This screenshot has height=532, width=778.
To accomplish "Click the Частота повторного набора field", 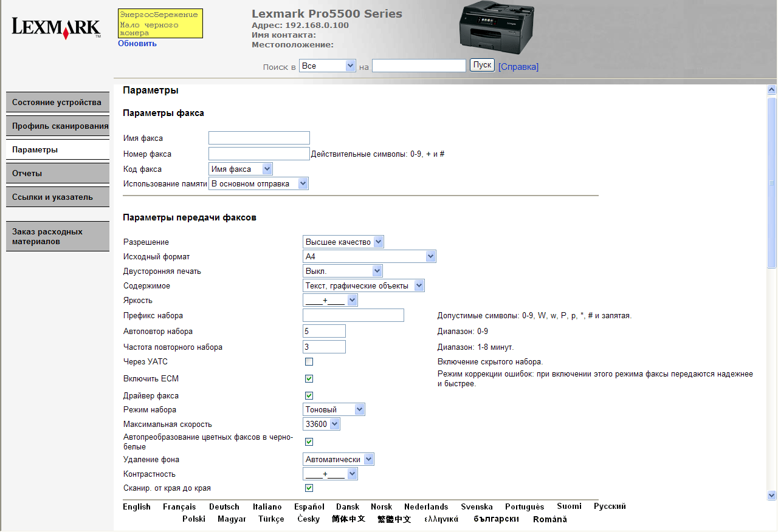I will 324,347.
